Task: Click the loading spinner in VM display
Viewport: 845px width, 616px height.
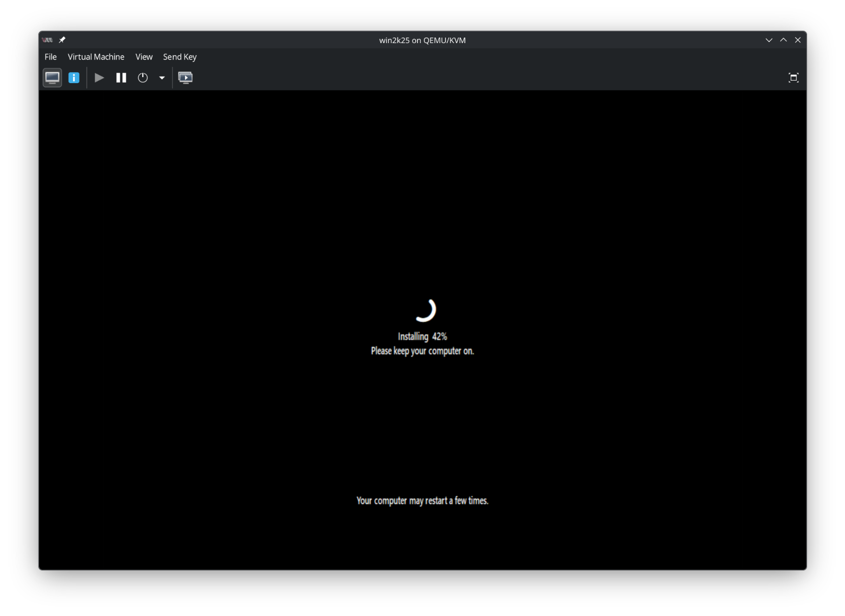Action: point(425,310)
